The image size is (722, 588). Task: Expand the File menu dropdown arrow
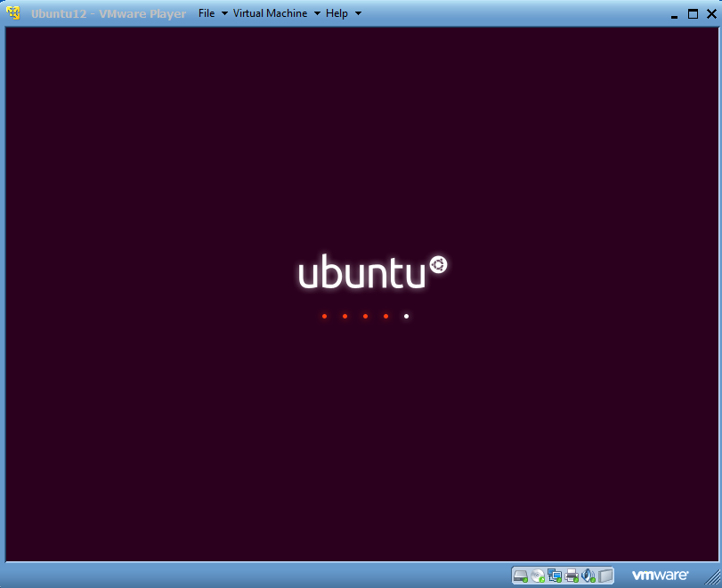tap(224, 13)
